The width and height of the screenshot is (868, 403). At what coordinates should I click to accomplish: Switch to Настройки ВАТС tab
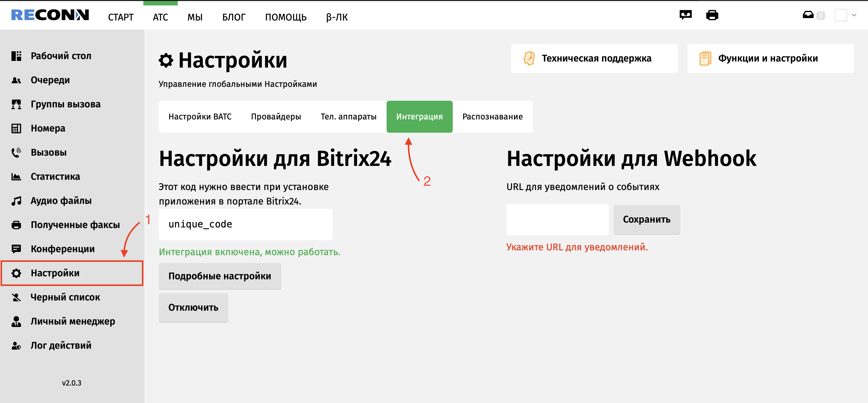[200, 116]
